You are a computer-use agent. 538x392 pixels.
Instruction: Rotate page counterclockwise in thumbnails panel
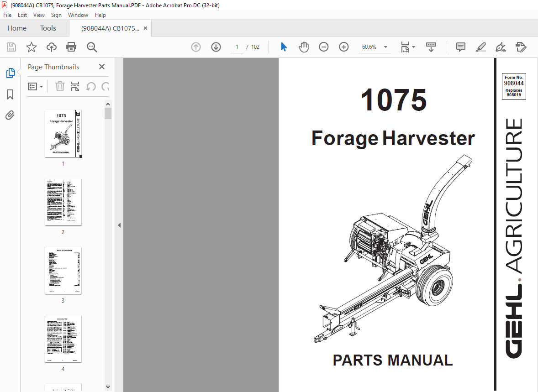pos(90,86)
